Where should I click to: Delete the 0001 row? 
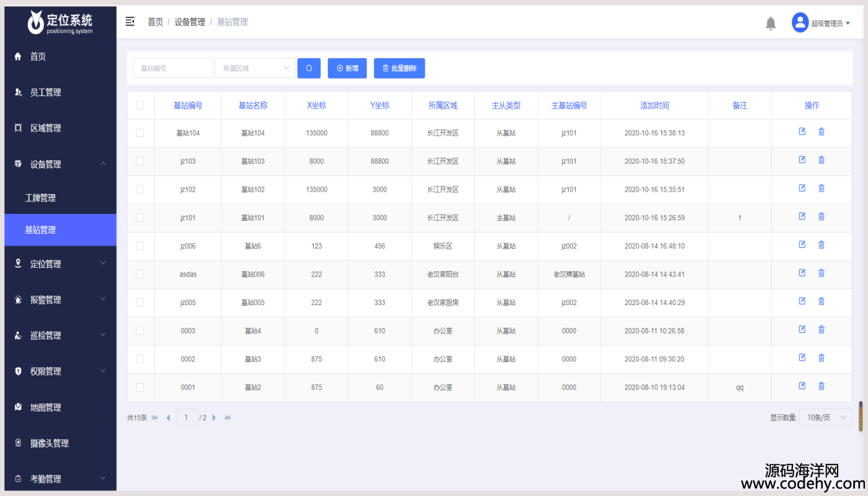coord(821,386)
